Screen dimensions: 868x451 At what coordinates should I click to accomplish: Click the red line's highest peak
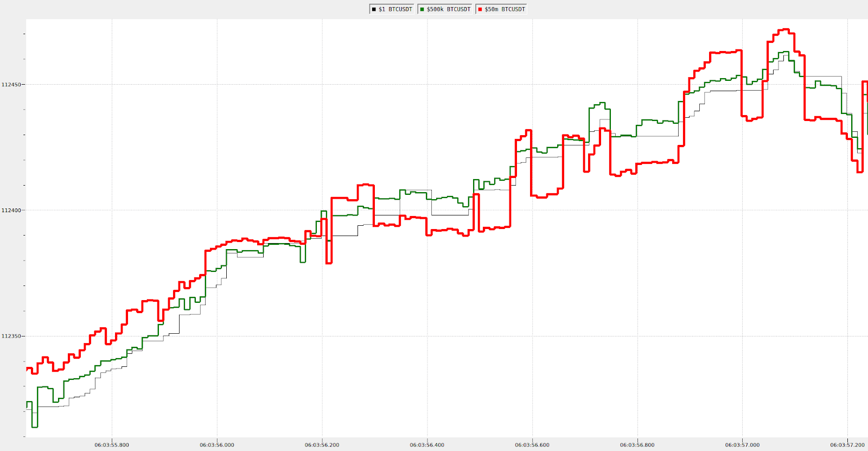(x=785, y=30)
